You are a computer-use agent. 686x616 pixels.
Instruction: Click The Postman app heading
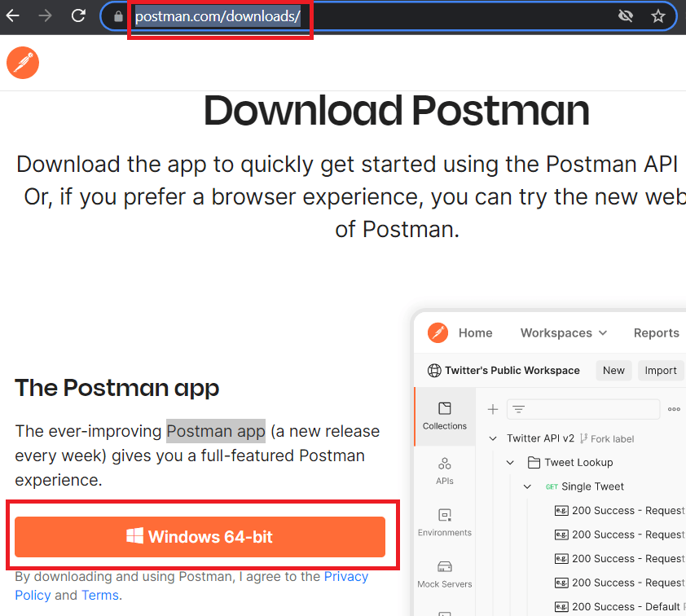point(117,388)
